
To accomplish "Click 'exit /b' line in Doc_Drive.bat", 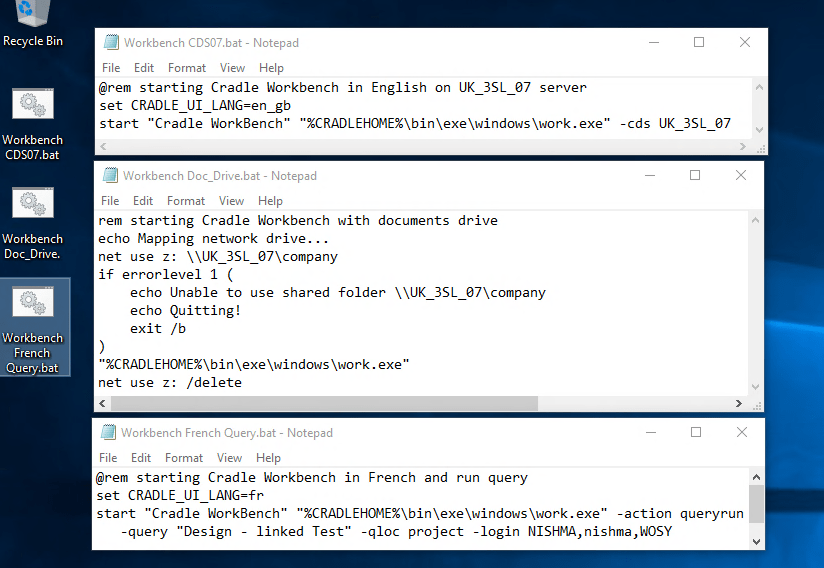I will point(158,328).
